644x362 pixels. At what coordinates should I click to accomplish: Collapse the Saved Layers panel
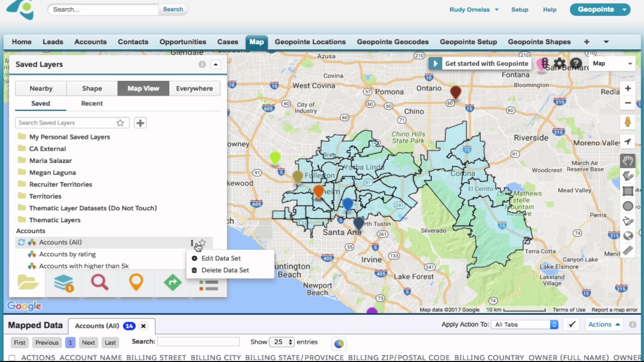point(215,64)
